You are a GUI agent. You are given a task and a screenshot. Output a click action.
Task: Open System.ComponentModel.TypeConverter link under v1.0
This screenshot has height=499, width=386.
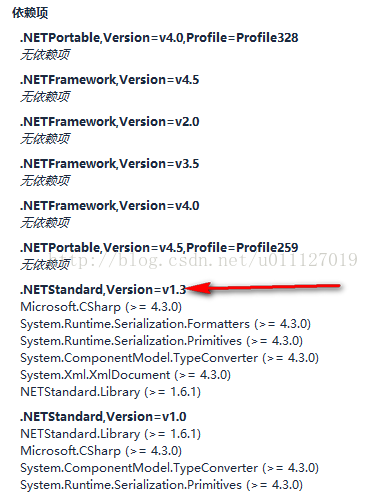139,468
